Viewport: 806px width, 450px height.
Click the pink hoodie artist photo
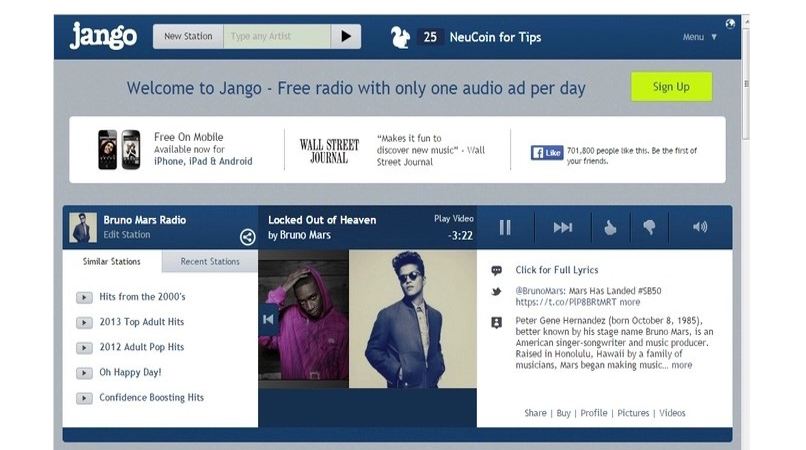coord(304,319)
